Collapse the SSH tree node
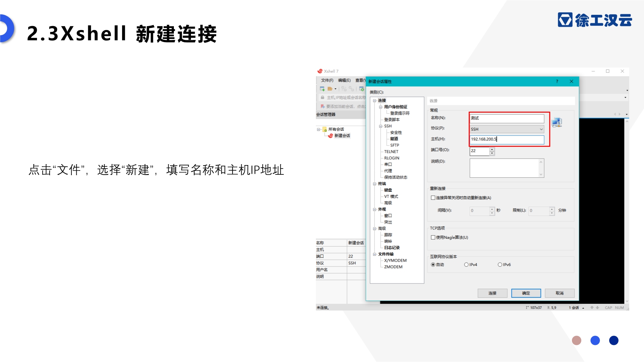Screen dimensions: 644x362 (381, 126)
